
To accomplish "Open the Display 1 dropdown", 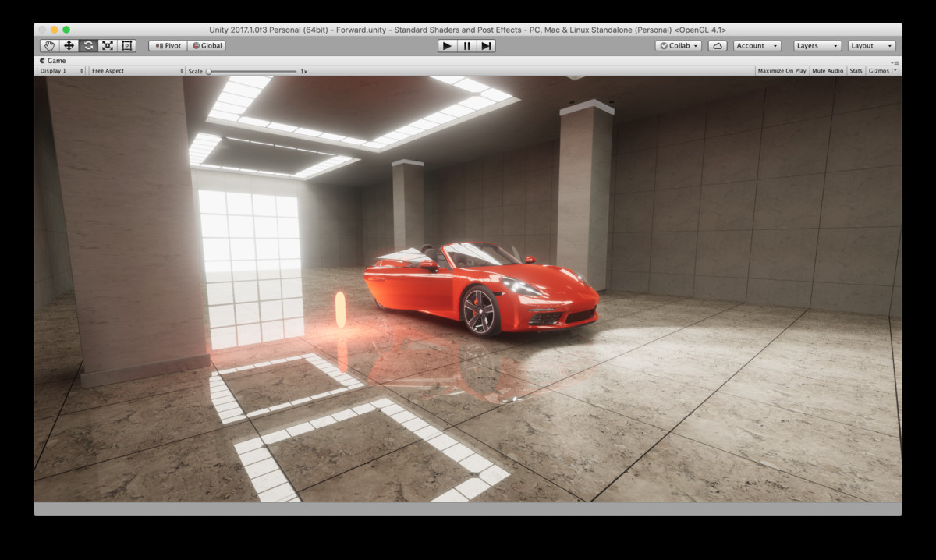I will (x=62, y=71).
